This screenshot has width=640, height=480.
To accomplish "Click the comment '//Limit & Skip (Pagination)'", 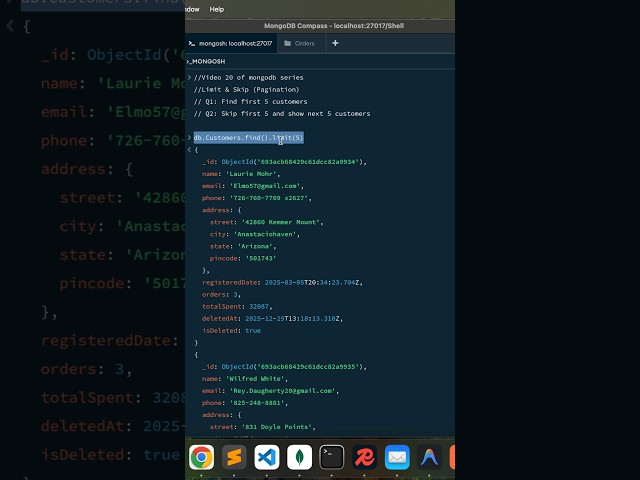I will [247, 90].
